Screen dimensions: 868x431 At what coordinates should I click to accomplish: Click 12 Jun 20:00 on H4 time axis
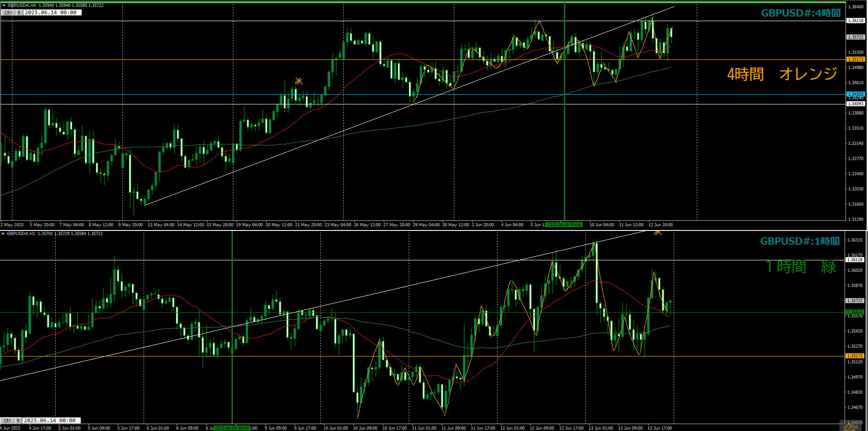660,225
